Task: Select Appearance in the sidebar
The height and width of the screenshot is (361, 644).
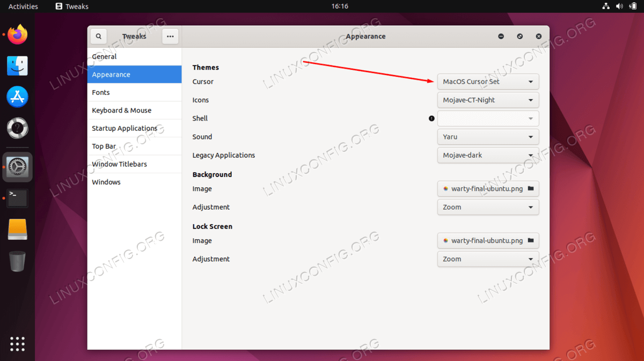Action: pos(135,75)
